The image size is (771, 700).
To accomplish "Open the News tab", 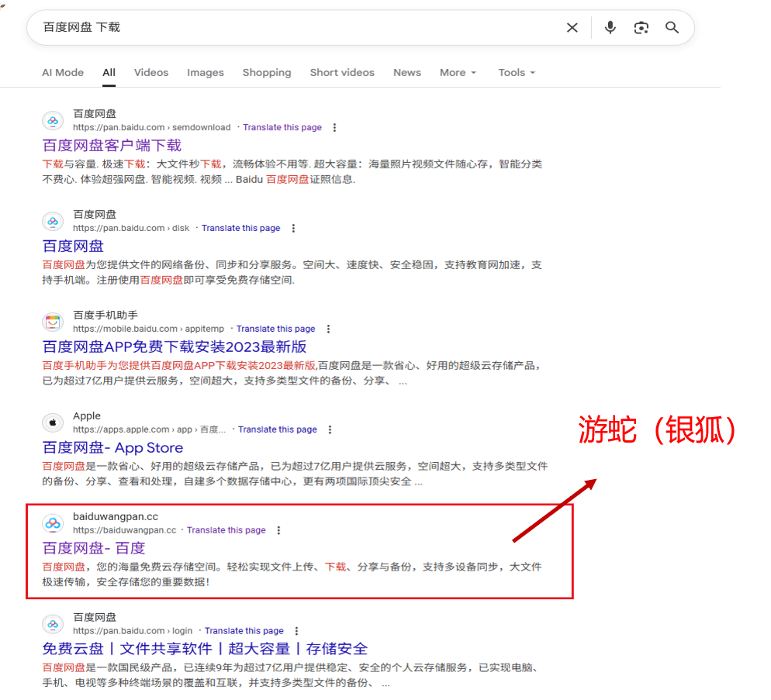I will point(406,73).
